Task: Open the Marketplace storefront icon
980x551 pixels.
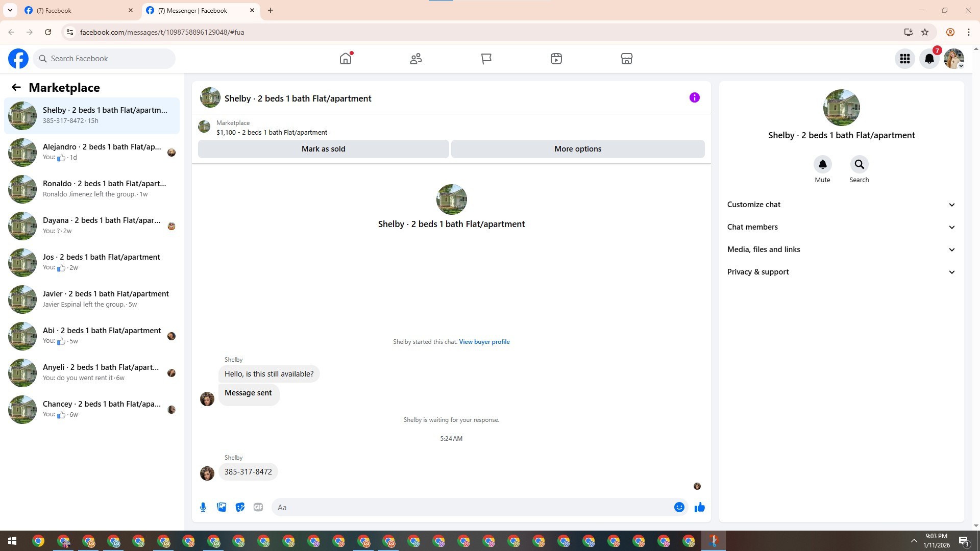Action: pos(627,59)
